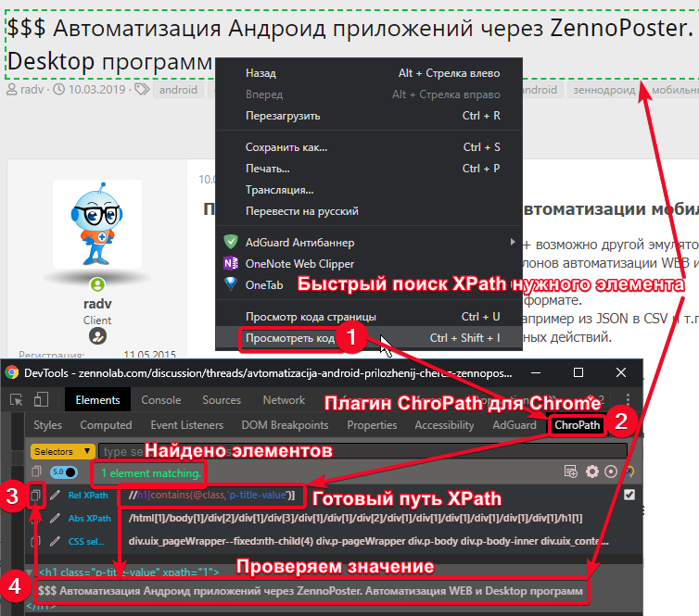Click the Rel XPath label

[88, 495]
